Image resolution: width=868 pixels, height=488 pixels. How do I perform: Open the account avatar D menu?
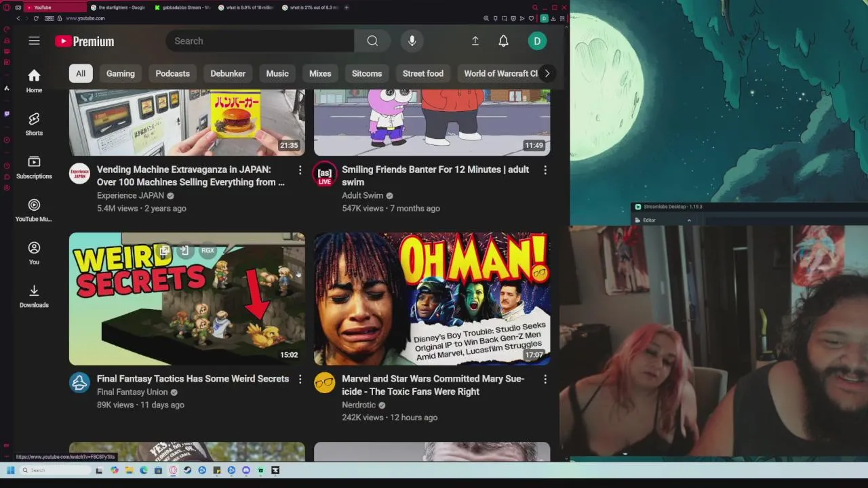[x=537, y=41]
